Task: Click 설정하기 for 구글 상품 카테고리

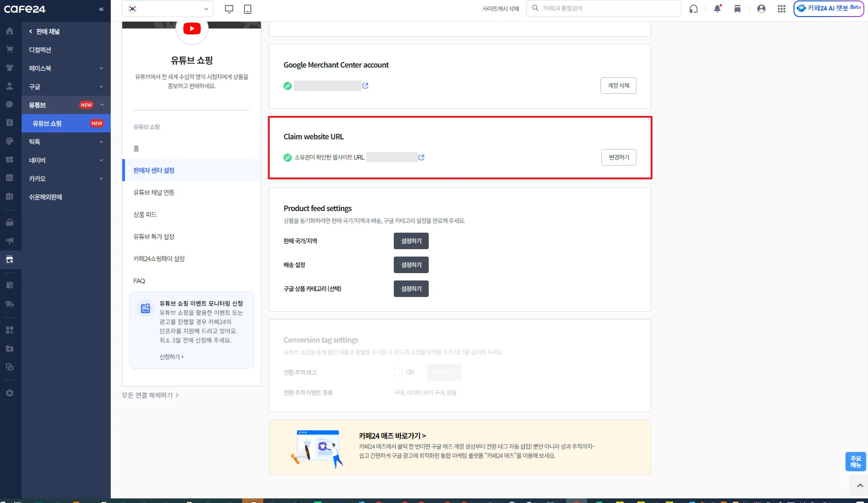Action: 411,289
